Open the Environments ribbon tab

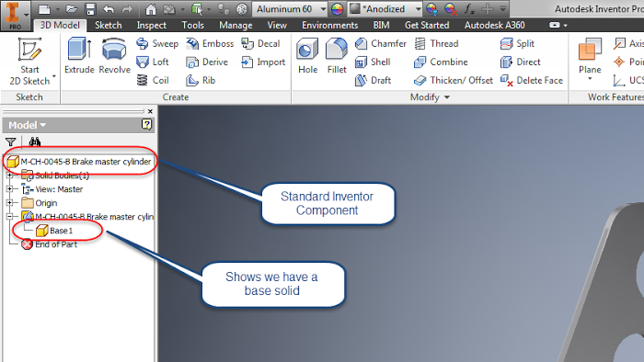tap(329, 26)
